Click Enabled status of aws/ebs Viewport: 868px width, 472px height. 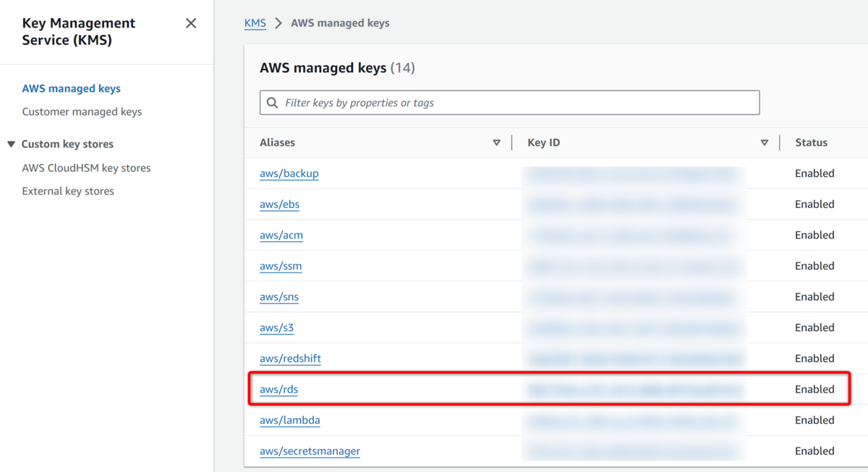click(x=814, y=204)
